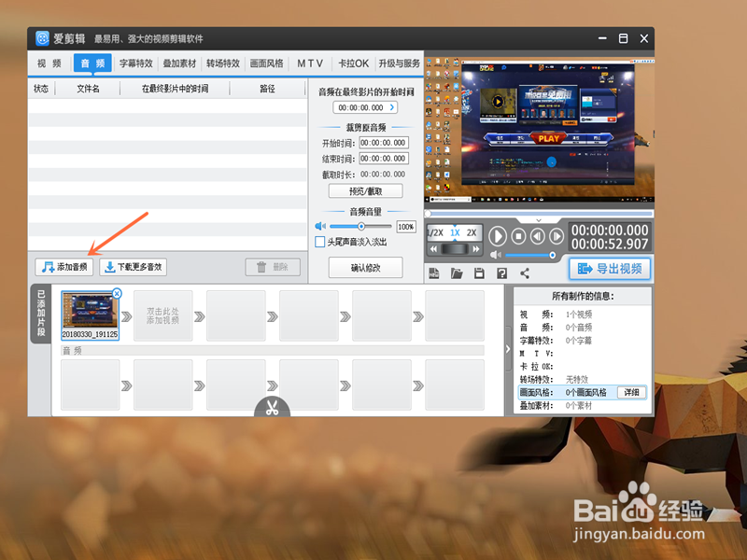Click the 在最终影片中的时间 column header
The image size is (747, 560).
175,89
